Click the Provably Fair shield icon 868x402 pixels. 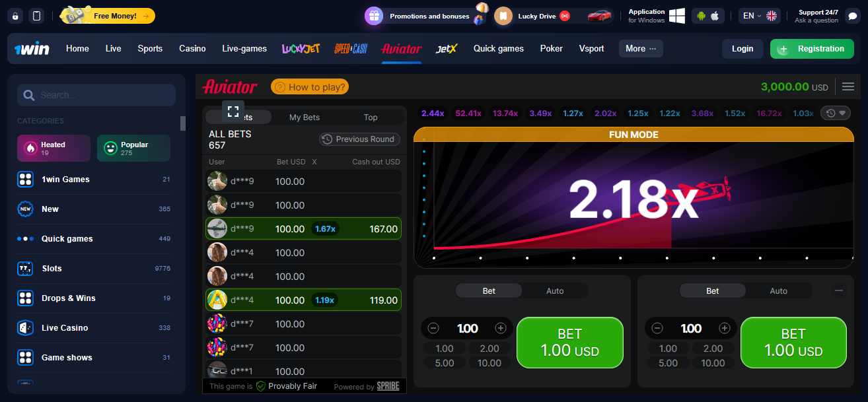pos(260,386)
